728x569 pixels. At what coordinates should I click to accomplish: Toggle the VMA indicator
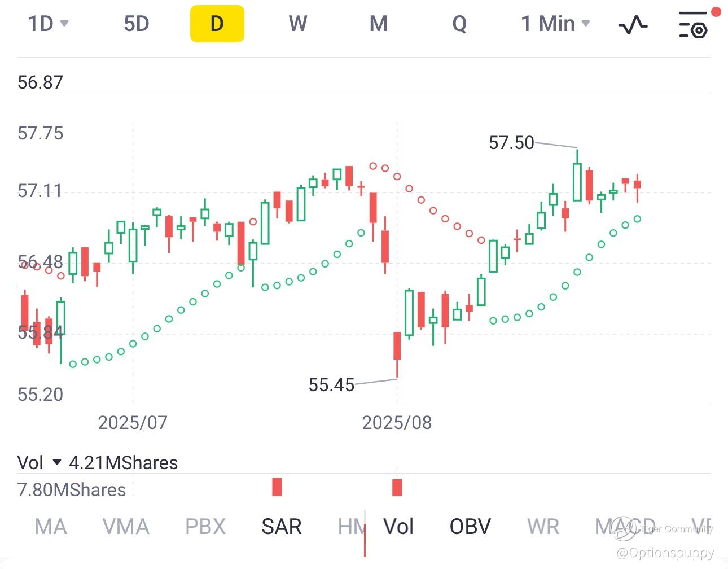tap(126, 527)
